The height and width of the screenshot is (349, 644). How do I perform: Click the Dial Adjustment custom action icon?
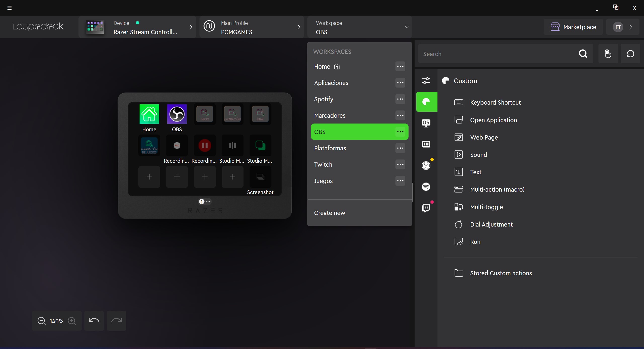[x=458, y=224]
